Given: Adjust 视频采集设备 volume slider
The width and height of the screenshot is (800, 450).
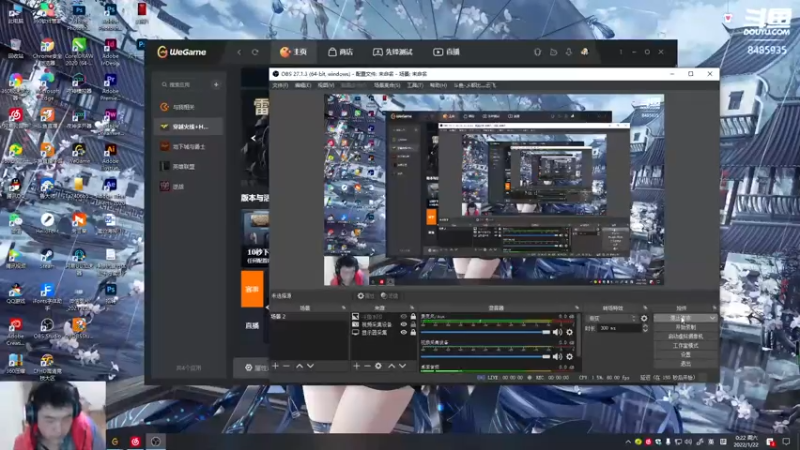Looking at the screenshot, I should tap(485, 357).
